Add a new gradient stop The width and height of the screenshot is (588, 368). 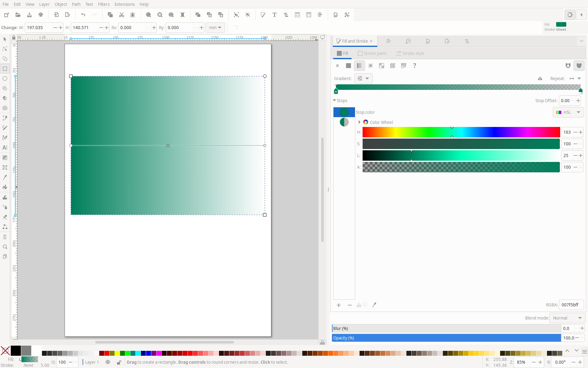pyautogui.click(x=339, y=305)
